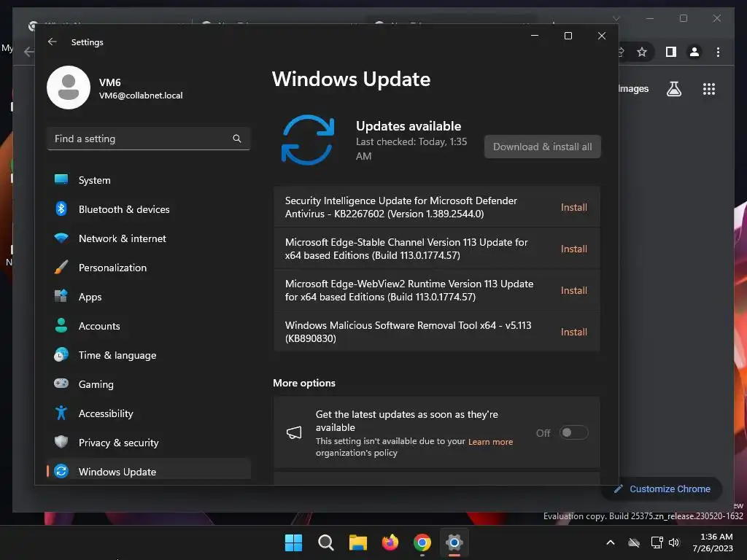This screenshot has height=560, width=747.
Task: Click the VM6 user avatar
Action: 69,87
